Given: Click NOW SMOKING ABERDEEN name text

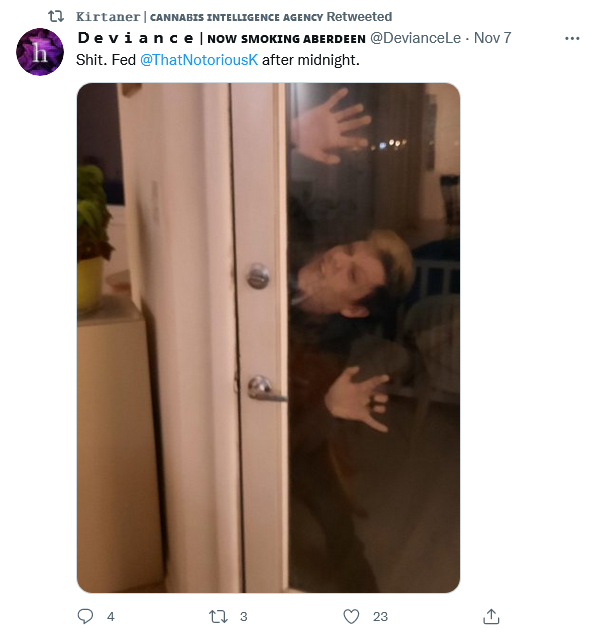Looking at the screenshot, I should (286, 39).
